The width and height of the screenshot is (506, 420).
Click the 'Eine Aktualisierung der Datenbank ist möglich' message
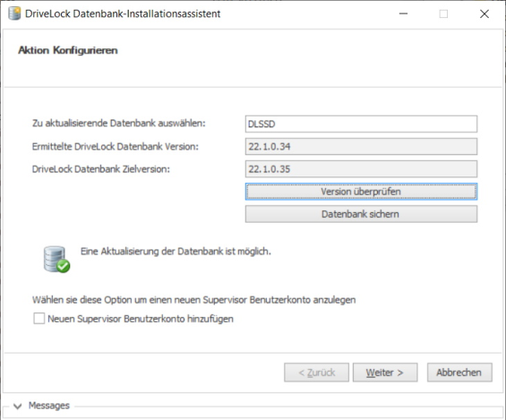176,252
